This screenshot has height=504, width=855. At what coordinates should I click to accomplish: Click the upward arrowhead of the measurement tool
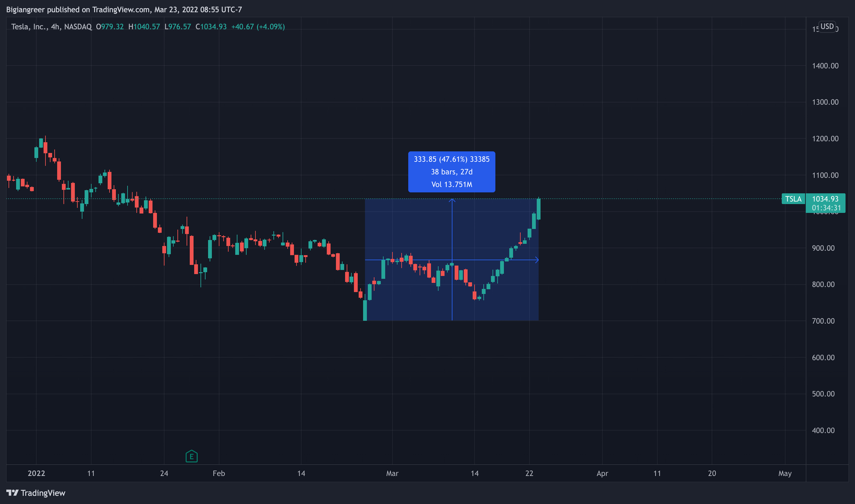click(x=452, y=200)
